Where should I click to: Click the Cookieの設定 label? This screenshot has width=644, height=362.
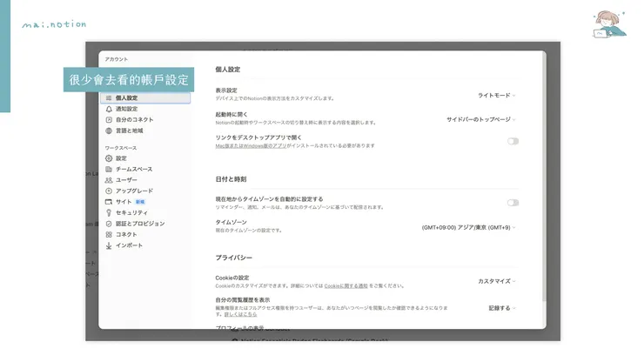click(232, 278)
